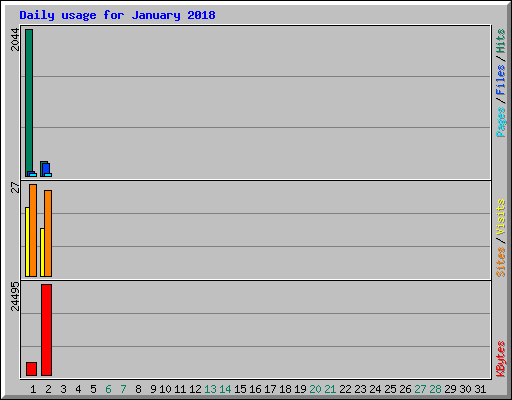Click the yellow Visits bar for day 2
512x400 pixels.
point(42,252)
